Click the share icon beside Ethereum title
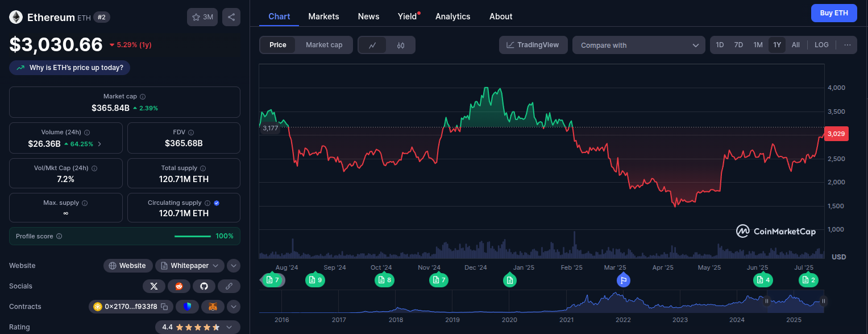Screen dimensions: 868x334 click(231, 17)
